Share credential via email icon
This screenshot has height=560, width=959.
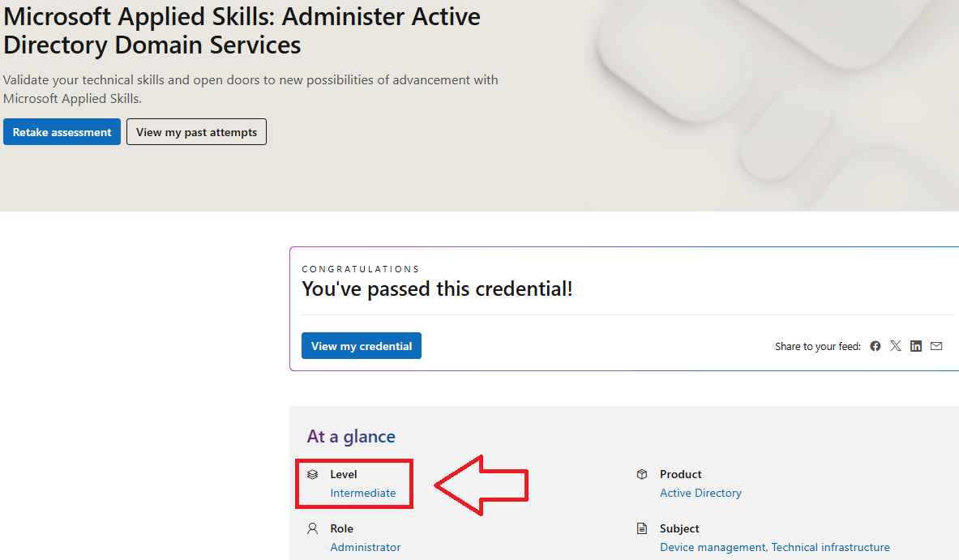(936, 346)
